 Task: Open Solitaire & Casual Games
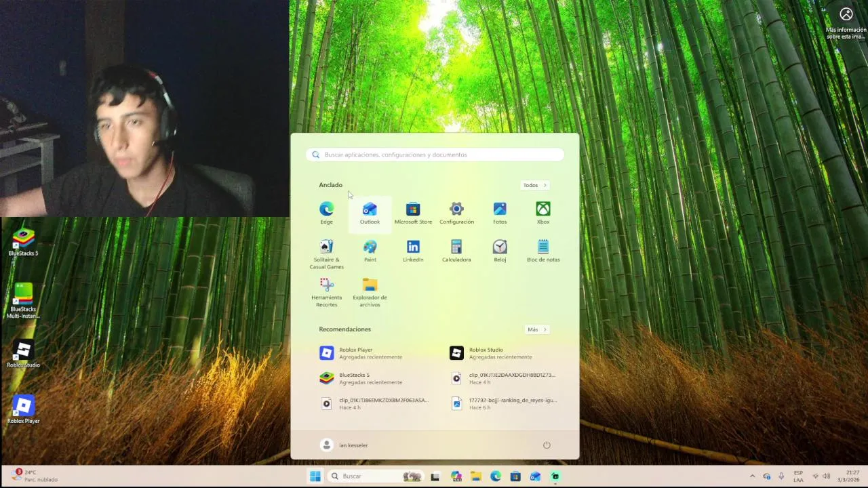click(326, 254)
